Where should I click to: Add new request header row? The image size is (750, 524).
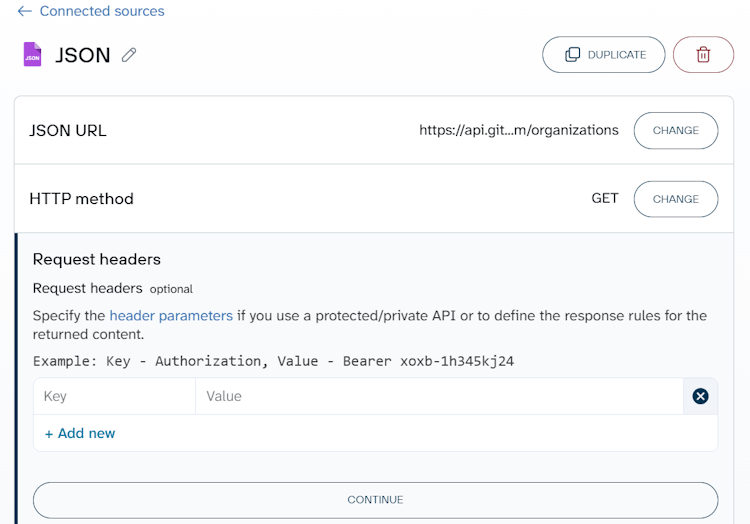click(80, 433)
